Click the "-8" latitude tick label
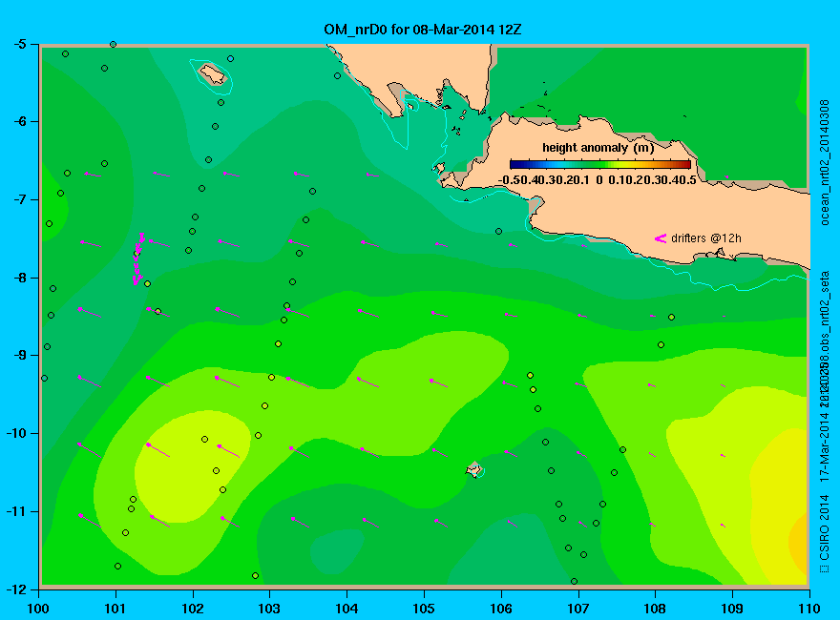The height and width of the screenshot is (620, 840). pos(19,278)
